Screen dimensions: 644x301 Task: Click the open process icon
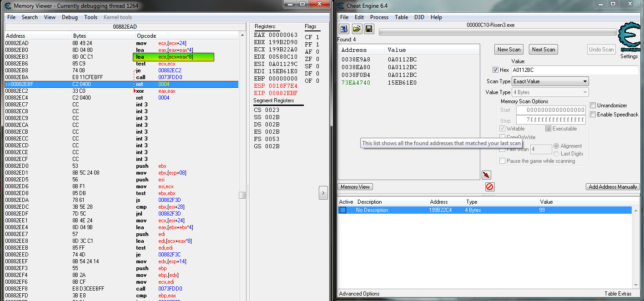point(344,29)
